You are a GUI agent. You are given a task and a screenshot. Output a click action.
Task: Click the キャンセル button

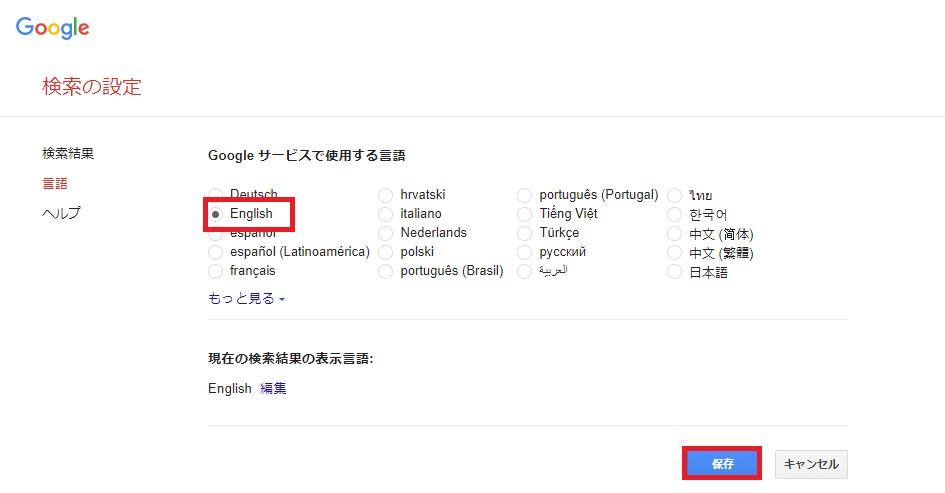coord(811,464)
